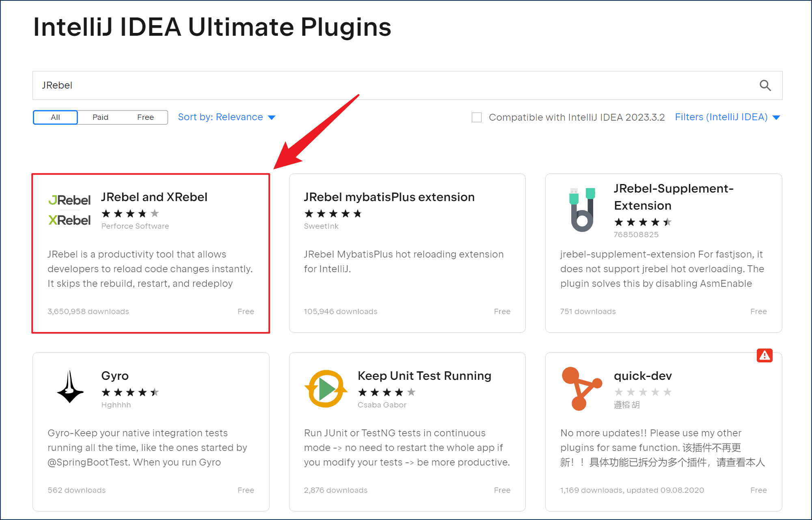Enable Compatible with IntelliJ IDEA 2023.3.2 checkbox
The width and height of the screenshot is (812, 520).
tap(477, 117)
